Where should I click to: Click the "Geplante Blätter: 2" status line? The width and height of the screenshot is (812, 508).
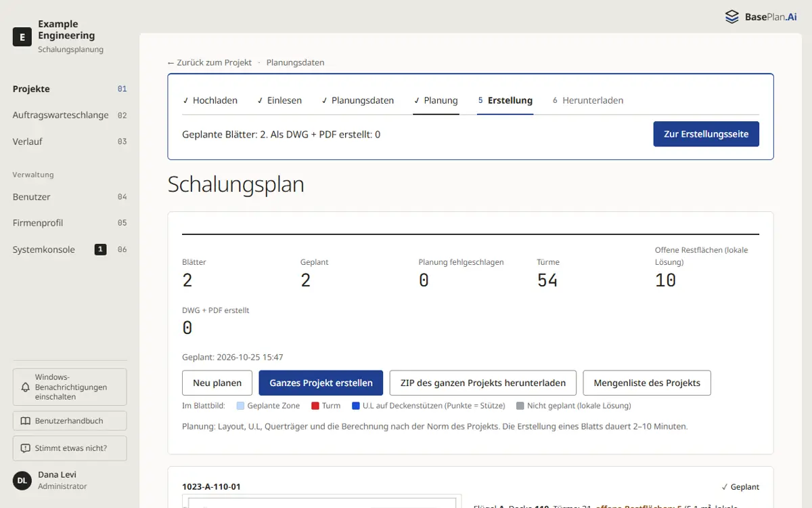coord(281,134)
